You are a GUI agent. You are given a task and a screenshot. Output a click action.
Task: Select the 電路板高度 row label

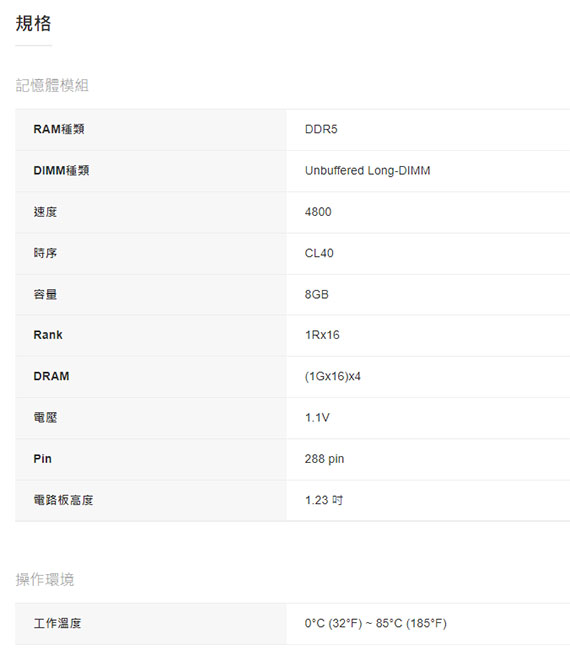point(63,500)
